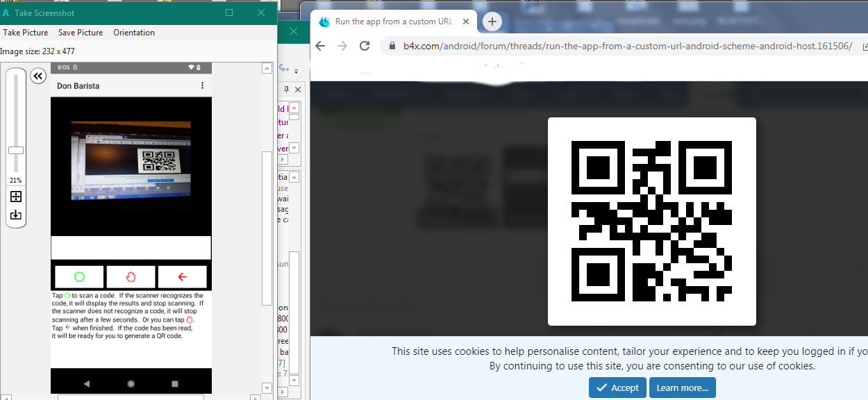Close the 'Run the app from a custom URL' tab
Image resolution: width=868 pixels, height=400 pixels.
[x=466, y=22]
